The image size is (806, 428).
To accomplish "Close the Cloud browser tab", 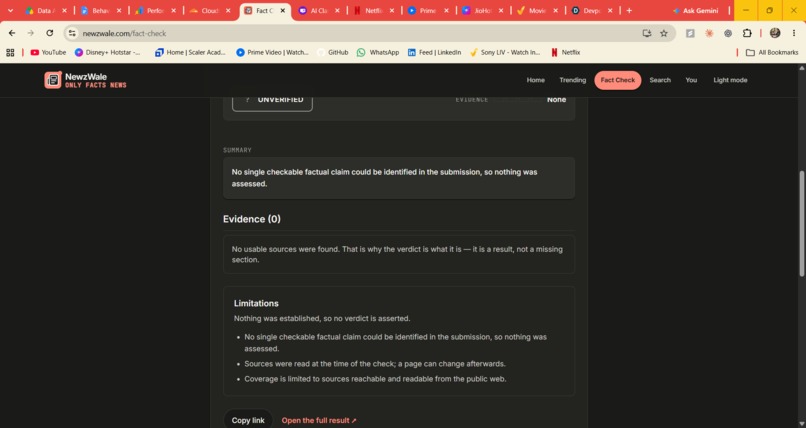I will click(x=228, y=10).
